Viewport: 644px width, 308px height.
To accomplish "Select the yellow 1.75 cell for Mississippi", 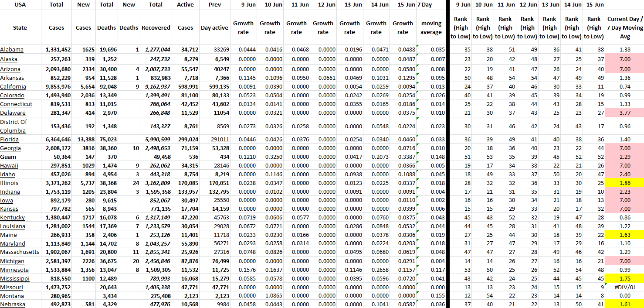I will [x=624, y=278].
